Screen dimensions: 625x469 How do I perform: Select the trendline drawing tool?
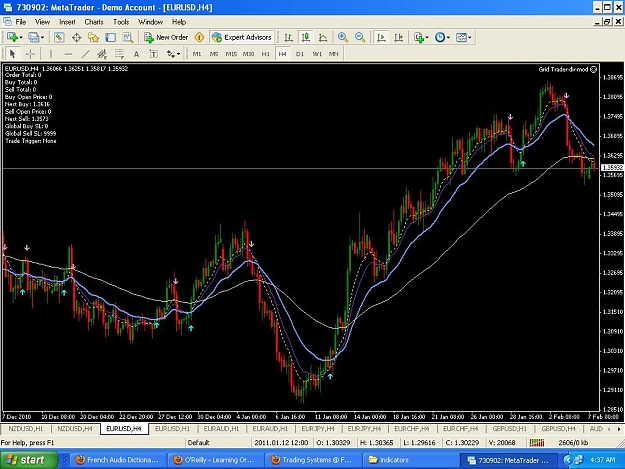[85, 54]
